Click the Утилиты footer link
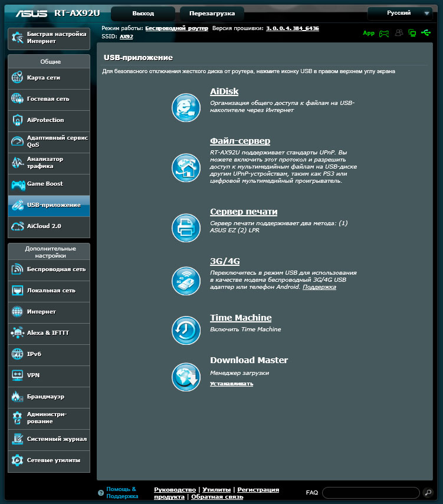The height and width of the screenshot is (504, 443). (x=216, y=489)
